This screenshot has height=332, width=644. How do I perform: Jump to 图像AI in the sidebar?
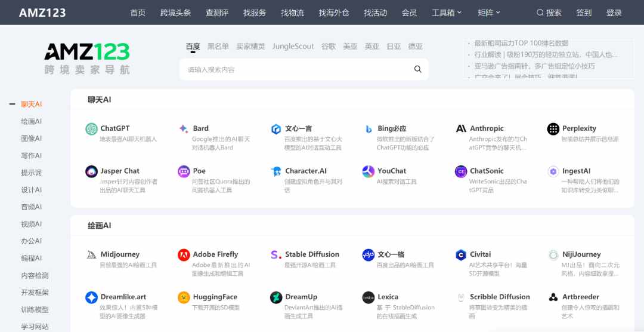(x=32, y=139)
